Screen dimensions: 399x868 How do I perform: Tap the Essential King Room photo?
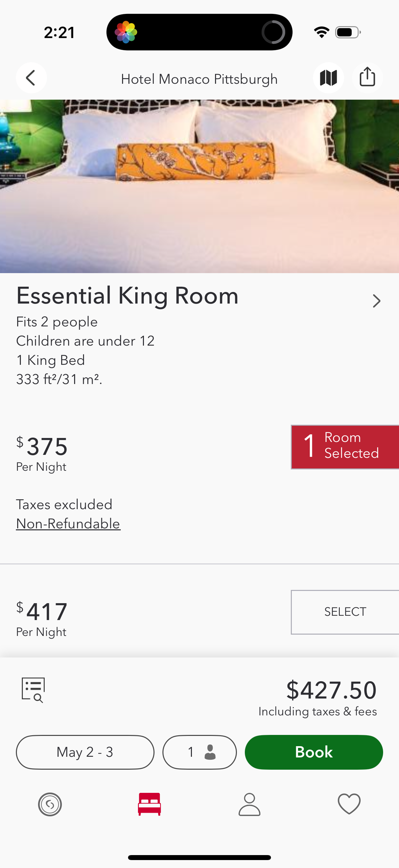click(199, 185)
